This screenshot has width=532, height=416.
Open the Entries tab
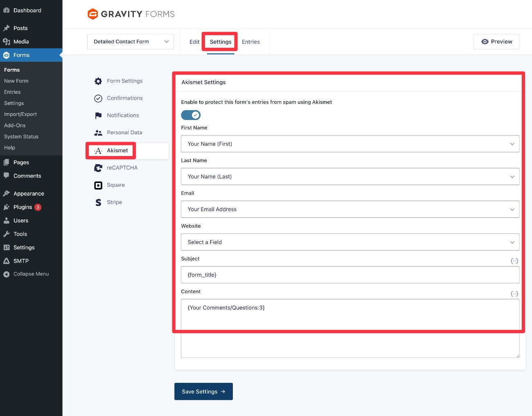251,41
